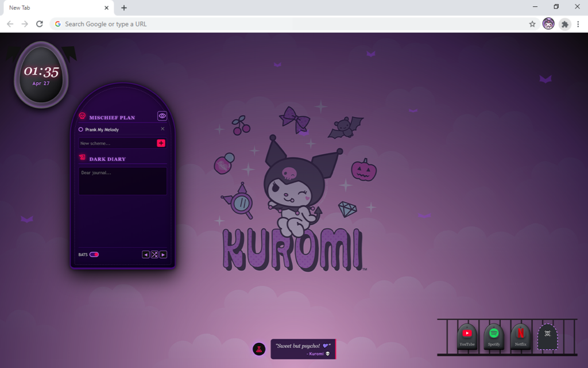Check off the Prank My Melody task

[x=81, y=129]
